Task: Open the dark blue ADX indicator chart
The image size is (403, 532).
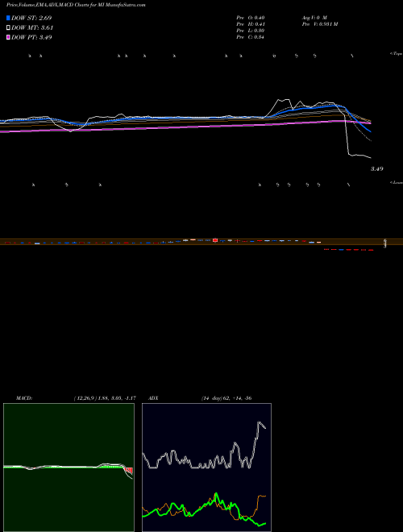Action: 206,468
